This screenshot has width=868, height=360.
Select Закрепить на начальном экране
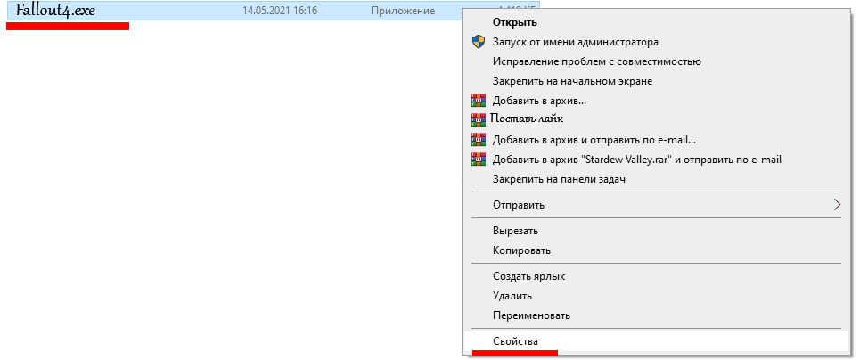coord(572,81)
